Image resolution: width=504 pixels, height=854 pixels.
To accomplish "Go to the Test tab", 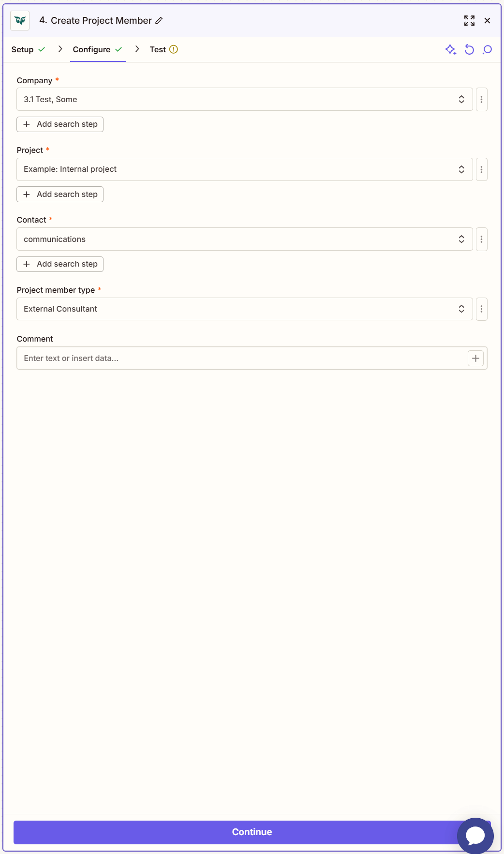I will pos(157,49).
